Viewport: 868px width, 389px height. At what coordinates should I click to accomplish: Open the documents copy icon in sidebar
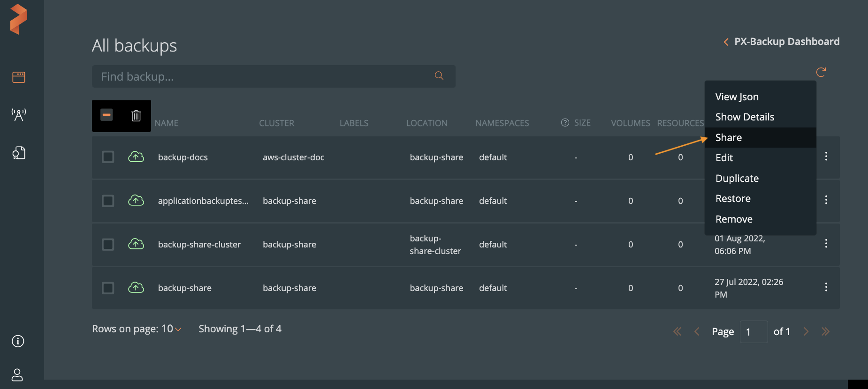point(19,153)
